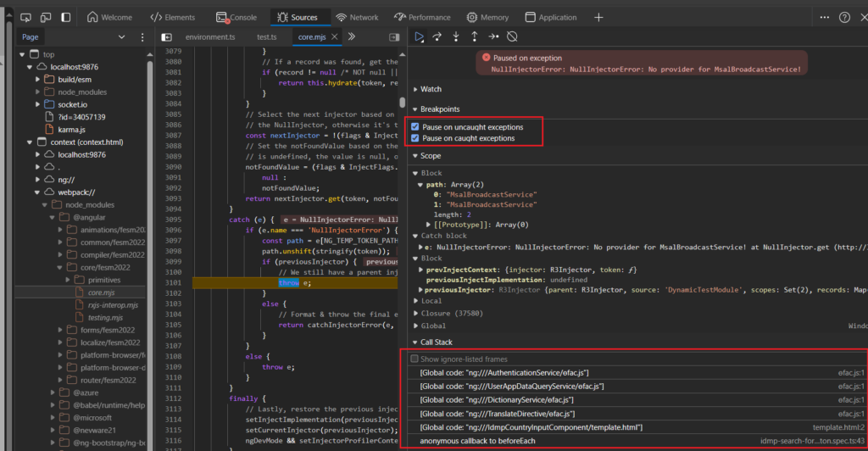Open the Memory tab
Viewport: 868px width, 451px height.
[487, 17]
